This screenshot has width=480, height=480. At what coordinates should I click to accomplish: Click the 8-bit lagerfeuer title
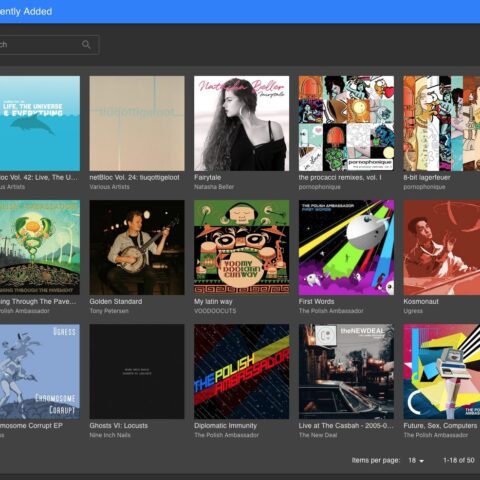point(427,177)
